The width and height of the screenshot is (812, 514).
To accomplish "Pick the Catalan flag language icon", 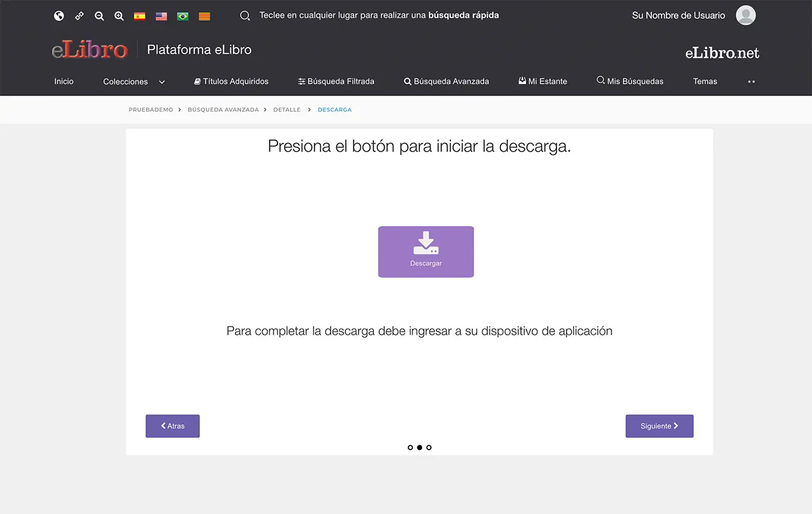I will [204, 16].
